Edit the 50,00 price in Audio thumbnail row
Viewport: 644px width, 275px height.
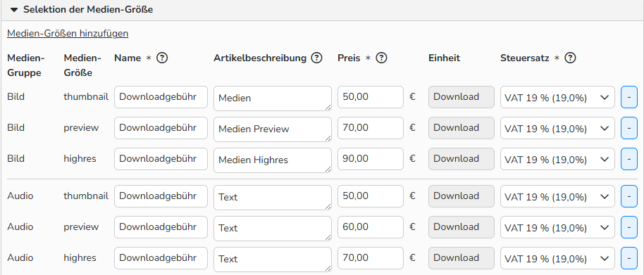pos(371,196)
